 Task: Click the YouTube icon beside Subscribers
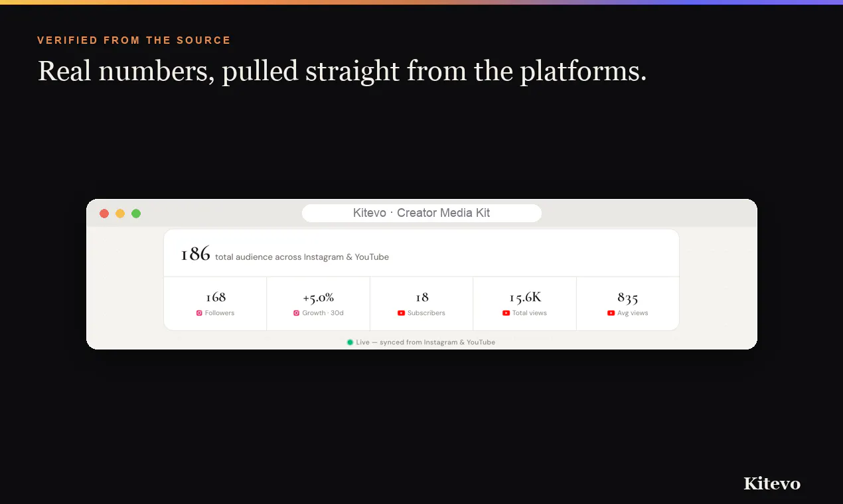tap(401, 313)
